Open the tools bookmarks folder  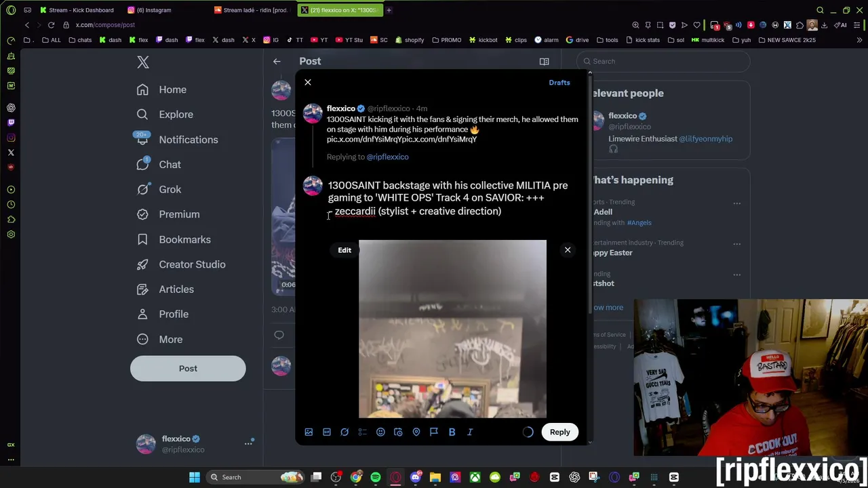(607, 40)
